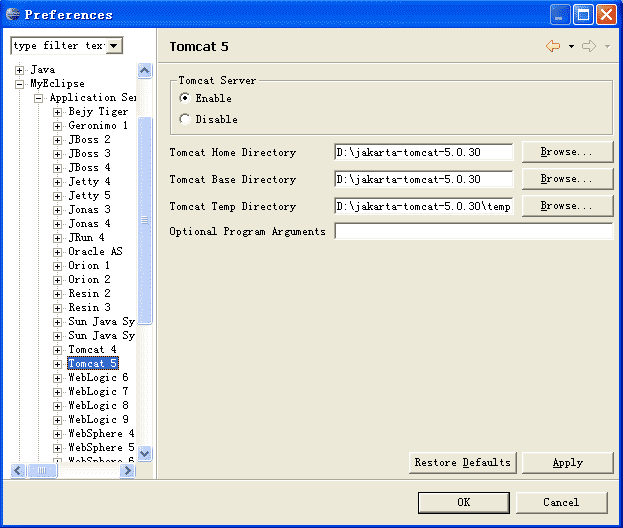Select MyEclipse in the tree
Image resolution: width=623 pixels, height=528 pixels.
click(58, 83)
